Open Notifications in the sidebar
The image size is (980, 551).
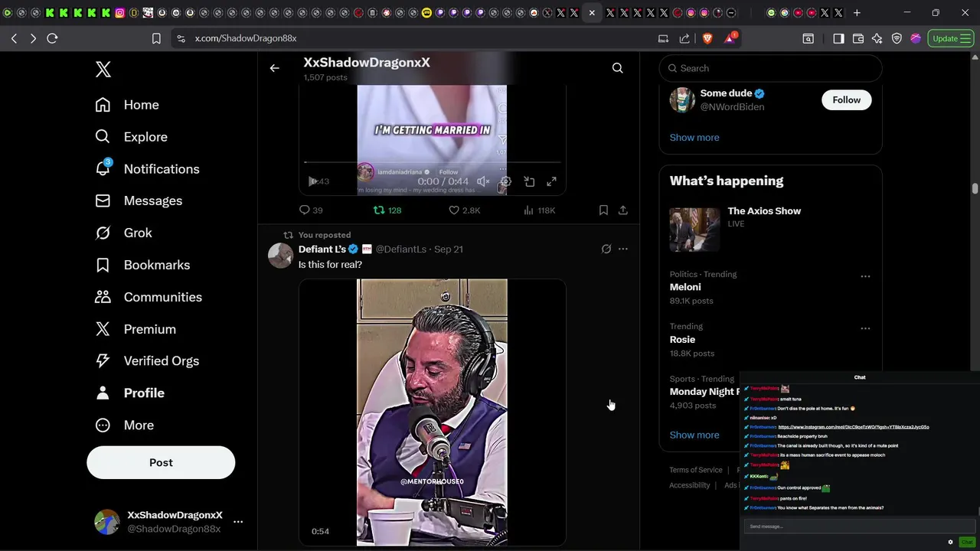click(147, 169)
